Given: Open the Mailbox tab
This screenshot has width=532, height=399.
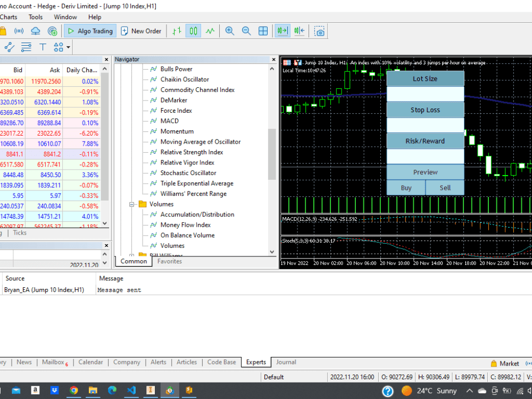Looking at the screenshot, I should pyautogui.click(x=55, y=362).
